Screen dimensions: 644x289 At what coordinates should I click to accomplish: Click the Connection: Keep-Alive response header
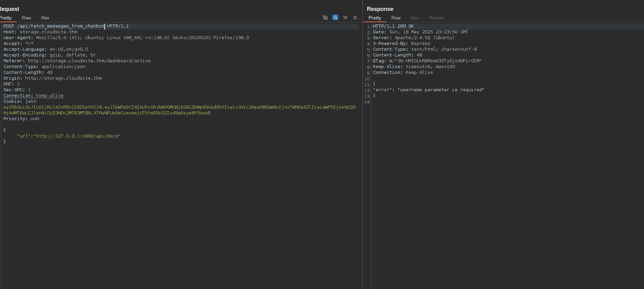[x=403, y=73]
